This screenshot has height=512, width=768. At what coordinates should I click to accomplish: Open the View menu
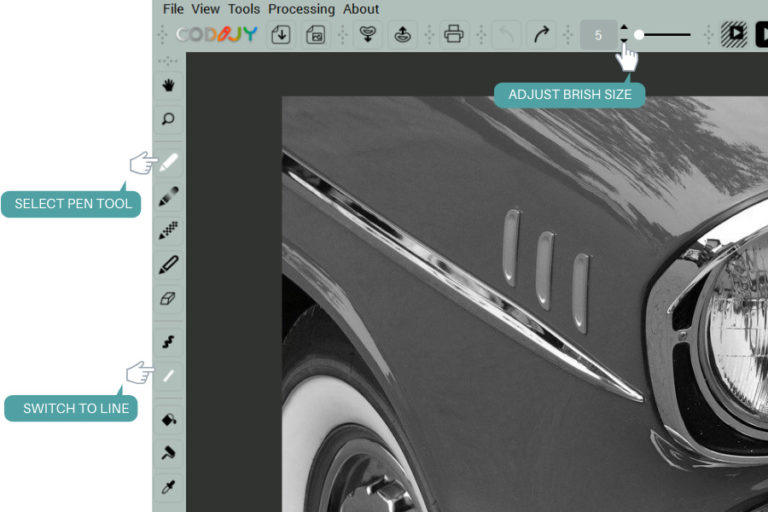[205, 9]
